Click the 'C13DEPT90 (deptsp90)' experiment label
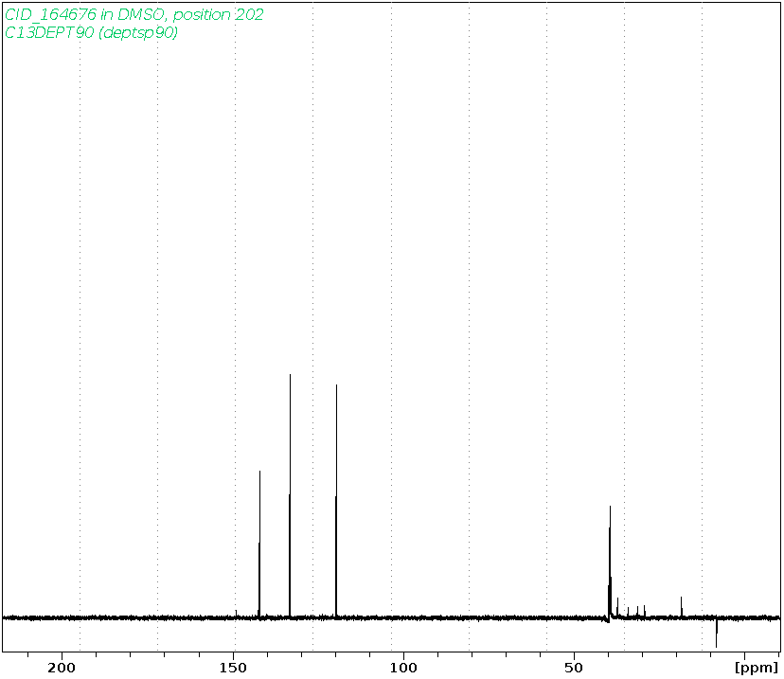 [x=91, y=32]
